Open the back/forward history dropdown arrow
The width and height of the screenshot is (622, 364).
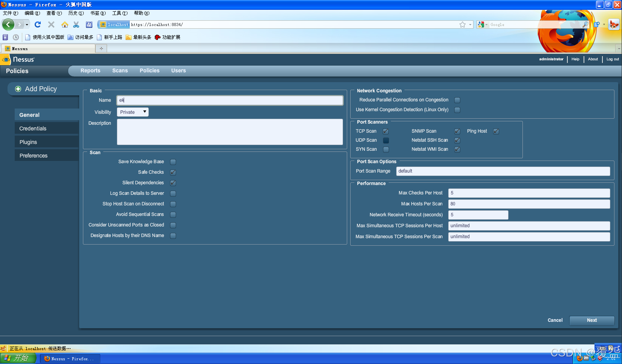[27, 24]
